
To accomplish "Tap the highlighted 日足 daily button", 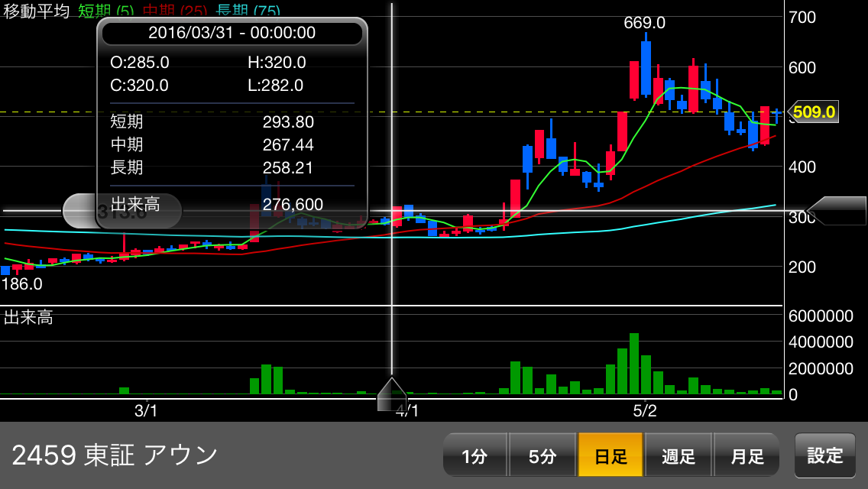I will (611, 456).
